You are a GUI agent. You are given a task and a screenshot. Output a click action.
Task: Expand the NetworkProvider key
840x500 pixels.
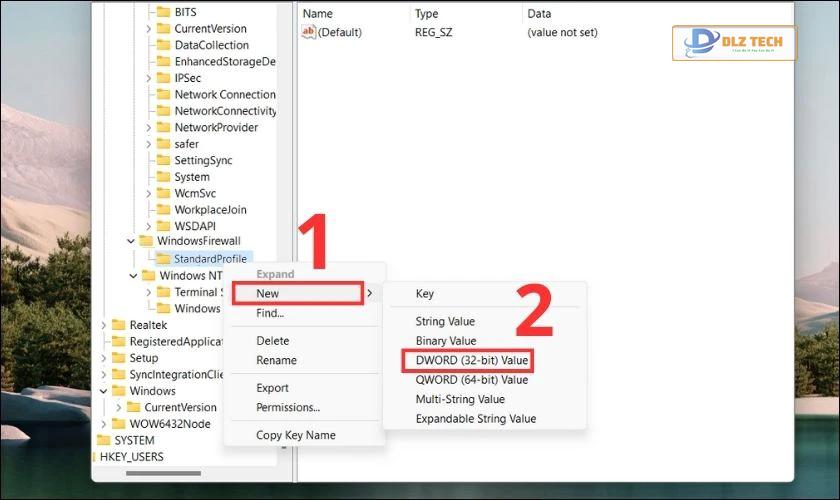[x=148, y=128]
